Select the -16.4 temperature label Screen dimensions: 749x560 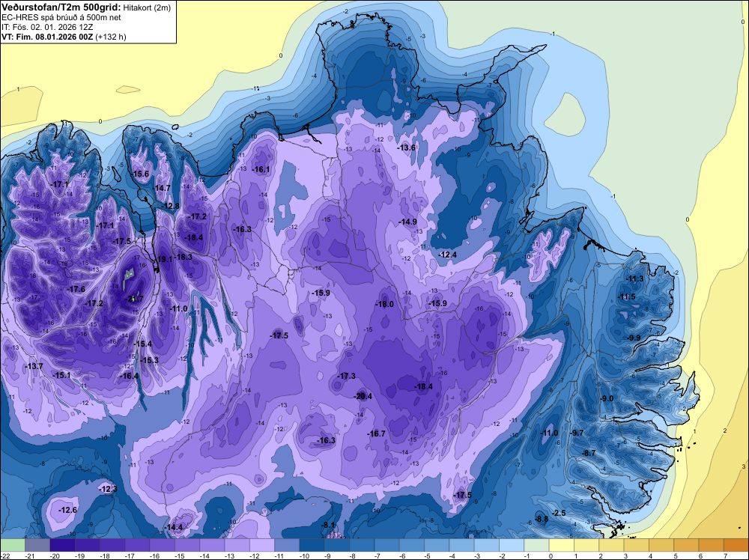pos(130,376)
